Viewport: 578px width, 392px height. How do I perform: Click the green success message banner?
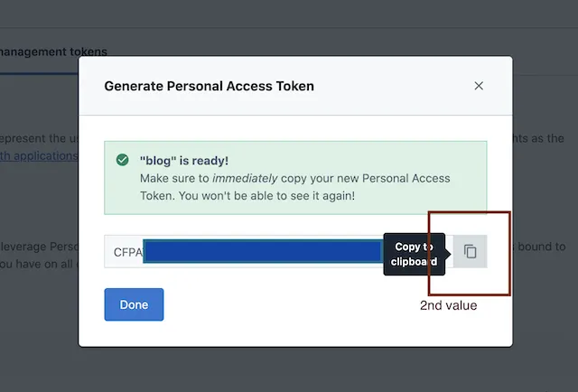click(x=295, y=177)
